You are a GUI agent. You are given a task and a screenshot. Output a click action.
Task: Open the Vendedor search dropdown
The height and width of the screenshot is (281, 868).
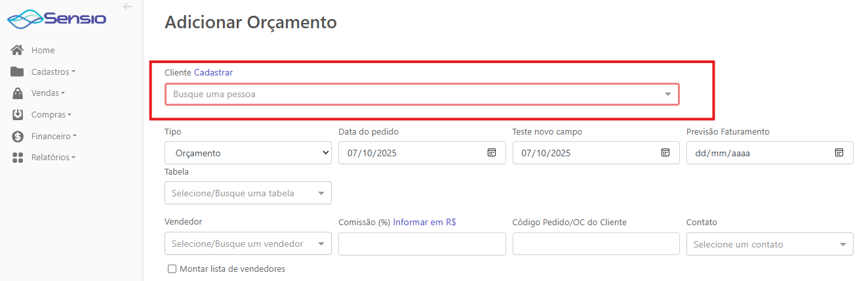coord(248,244)
